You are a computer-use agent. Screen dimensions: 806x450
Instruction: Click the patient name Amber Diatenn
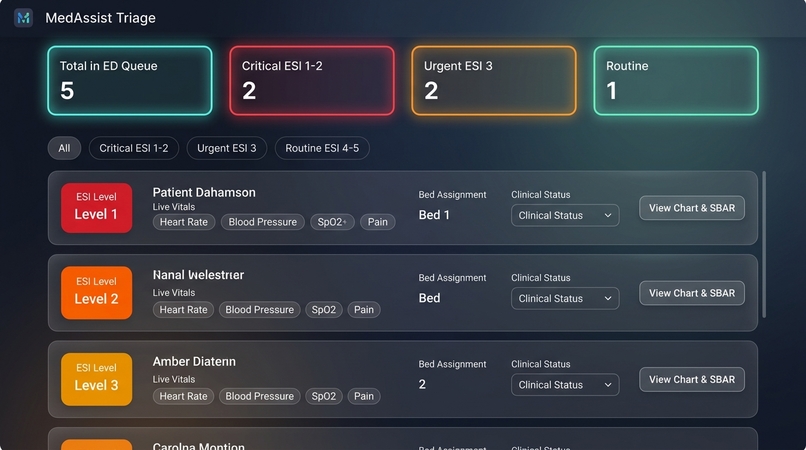pos(194,362)
